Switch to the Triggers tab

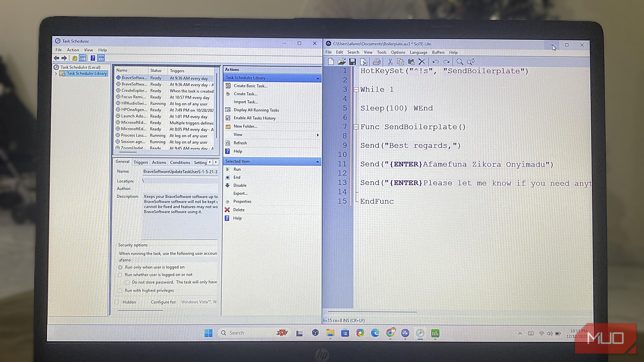coord(140,162)
